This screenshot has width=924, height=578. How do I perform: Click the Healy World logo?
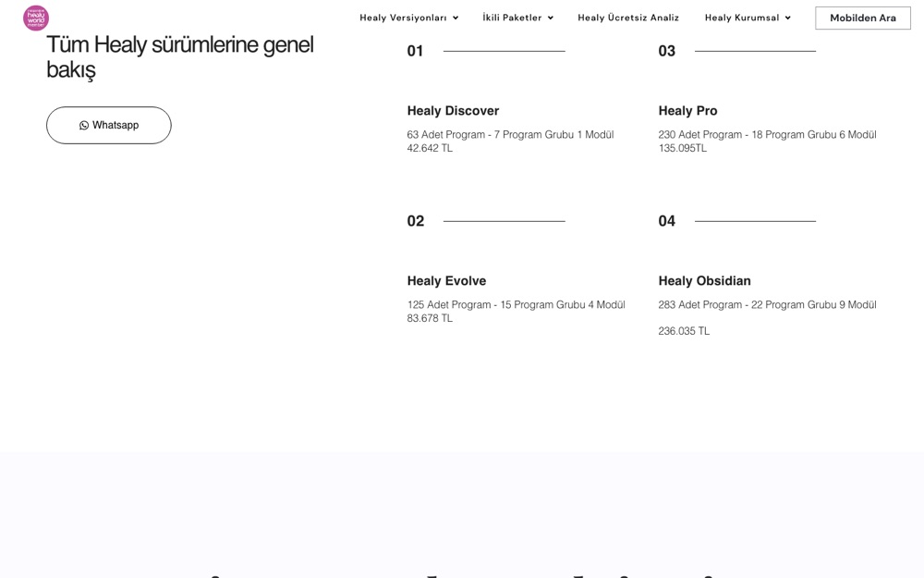point(36,18)
